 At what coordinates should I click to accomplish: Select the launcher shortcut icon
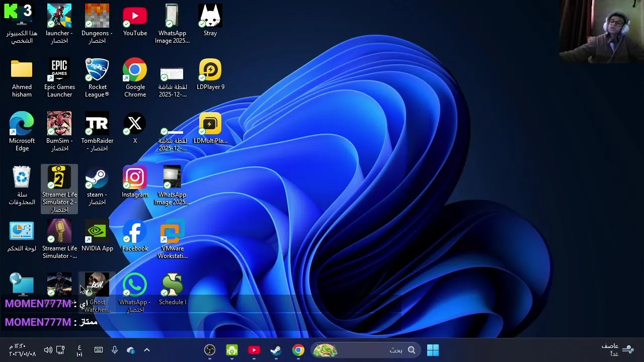59,24
